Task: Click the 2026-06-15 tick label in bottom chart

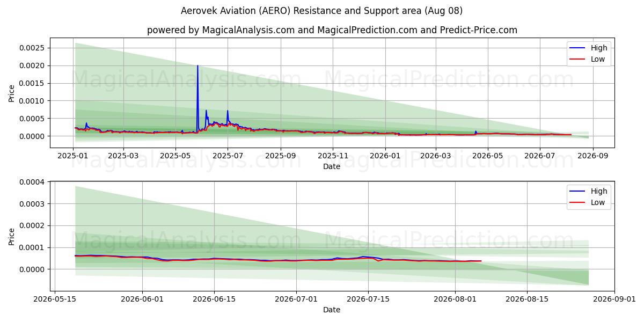Action: pos(214,299)
